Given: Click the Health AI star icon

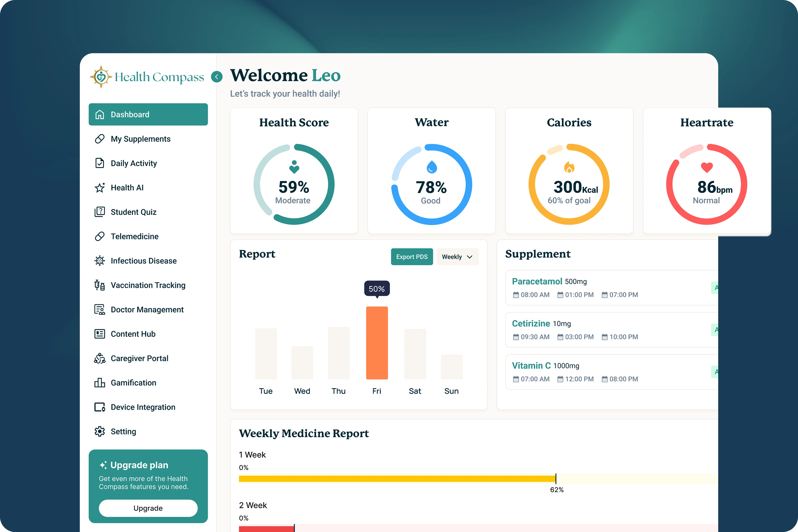Looking at the screenshot, I should (100, 188).
